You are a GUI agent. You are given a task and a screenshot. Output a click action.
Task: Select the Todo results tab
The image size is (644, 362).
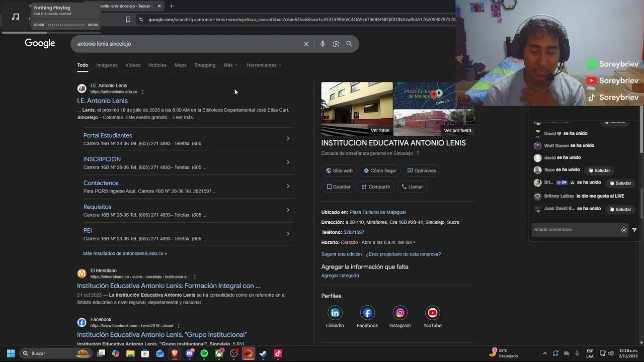[x=83, y=65]
